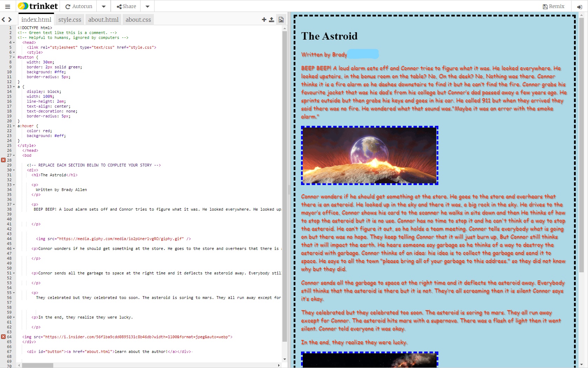Click the error marker on line 64
This screenshot has width=588, height=368.
4,337
